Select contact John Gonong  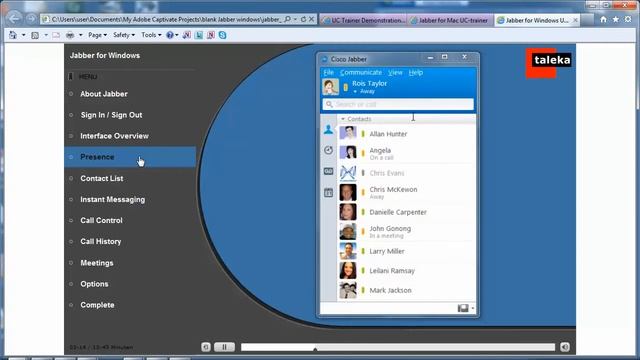pos(407,231)
